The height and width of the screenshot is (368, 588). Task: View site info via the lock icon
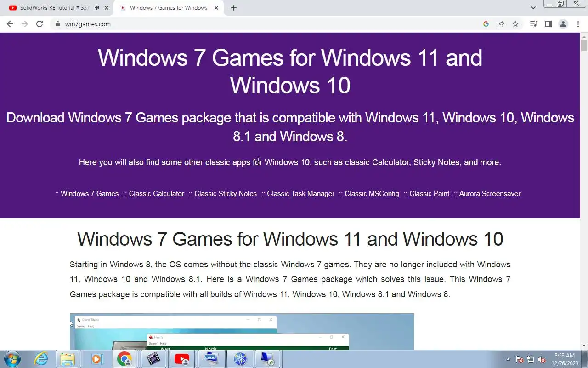pyautogui.click(x=57, y=24)
